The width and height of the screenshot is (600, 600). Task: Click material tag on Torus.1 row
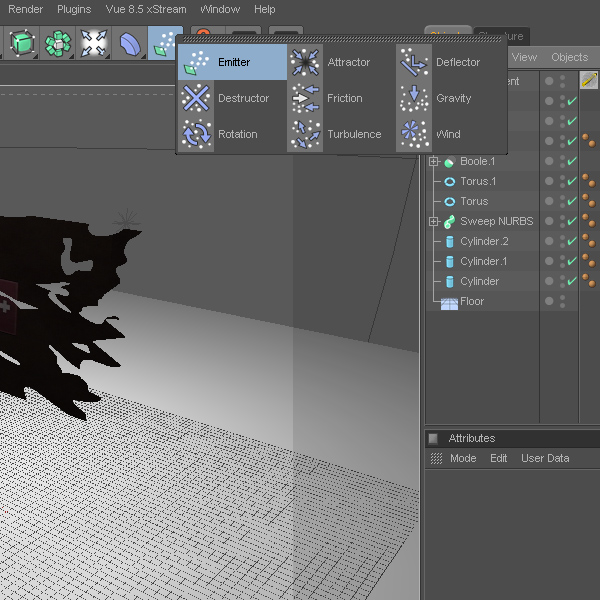[589, 181]
